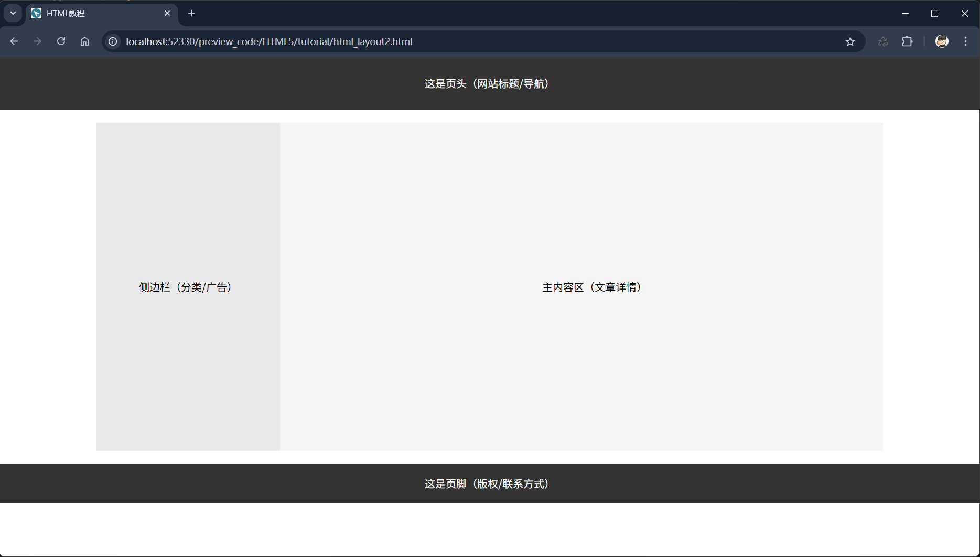View site information icon in address bar
The image size is (980, 557).
pos(113,41)
